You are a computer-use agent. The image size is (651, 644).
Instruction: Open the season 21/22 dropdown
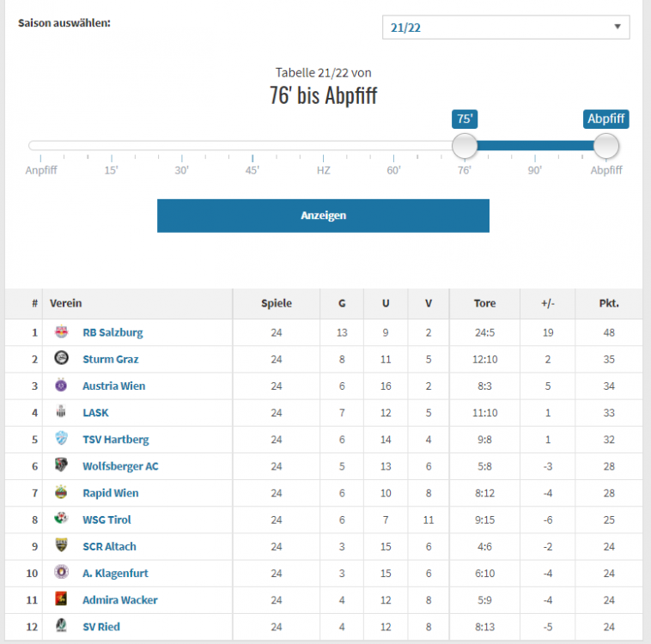tap(505, 27)
